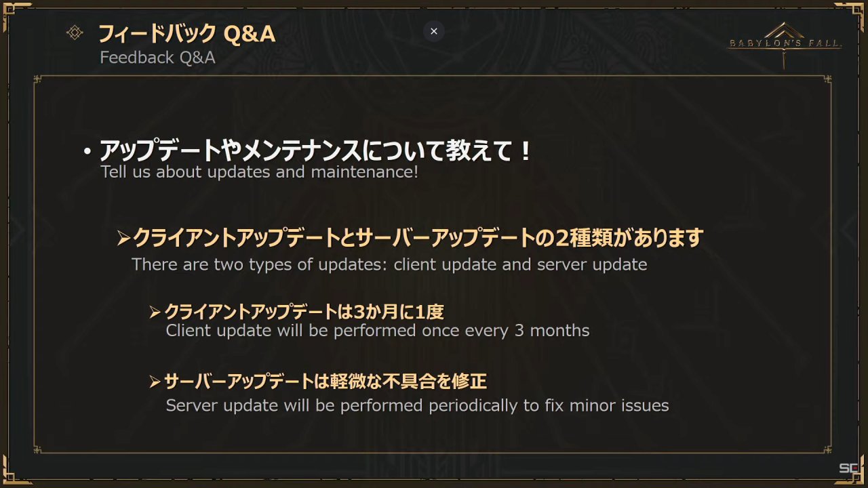Image resolution: width=868 pixels, height=488 pixels.
Task: Click the inner frame's top-right corner ornament
Action: pos(827,81)
